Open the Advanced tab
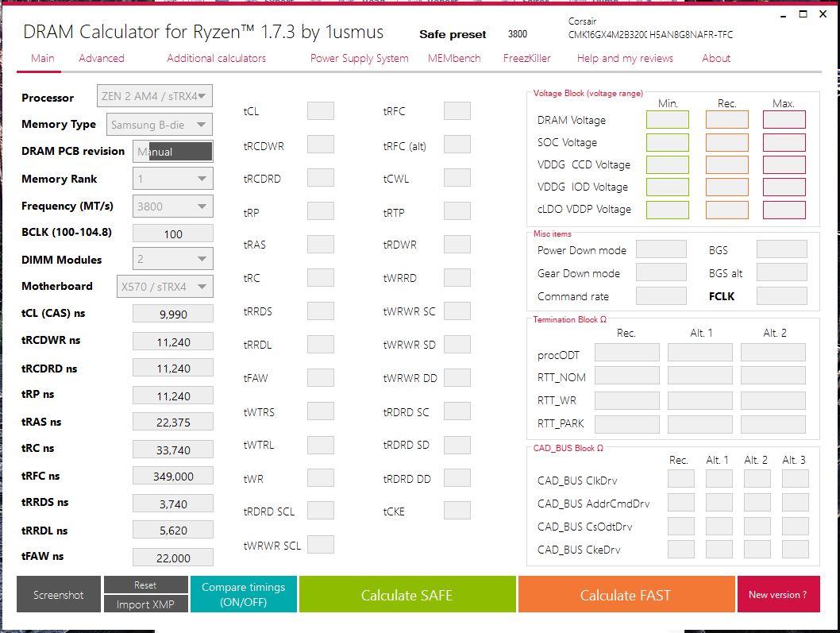 click(x=102, y=59)
